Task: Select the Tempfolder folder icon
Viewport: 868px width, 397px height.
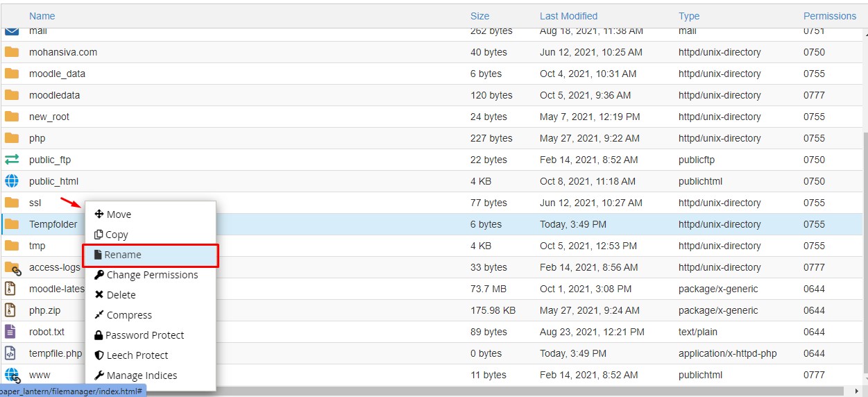Action: (x=12, y=224)
